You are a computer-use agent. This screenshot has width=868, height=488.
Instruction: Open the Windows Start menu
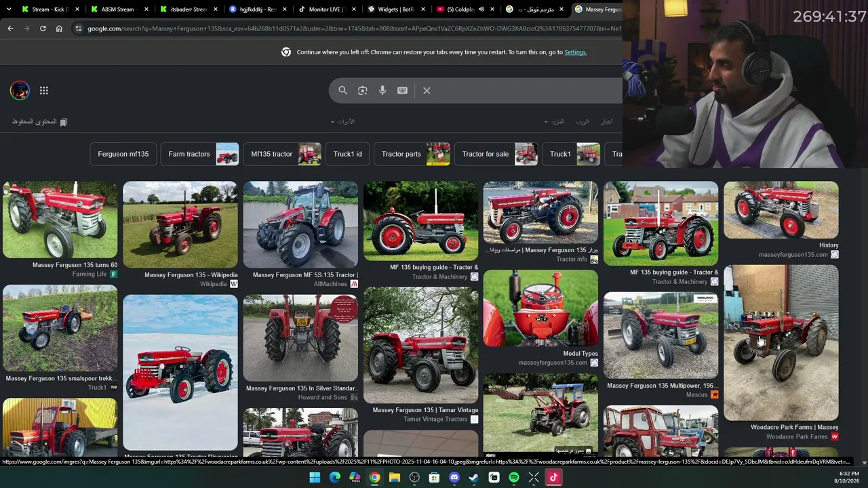tap(315, 478)
